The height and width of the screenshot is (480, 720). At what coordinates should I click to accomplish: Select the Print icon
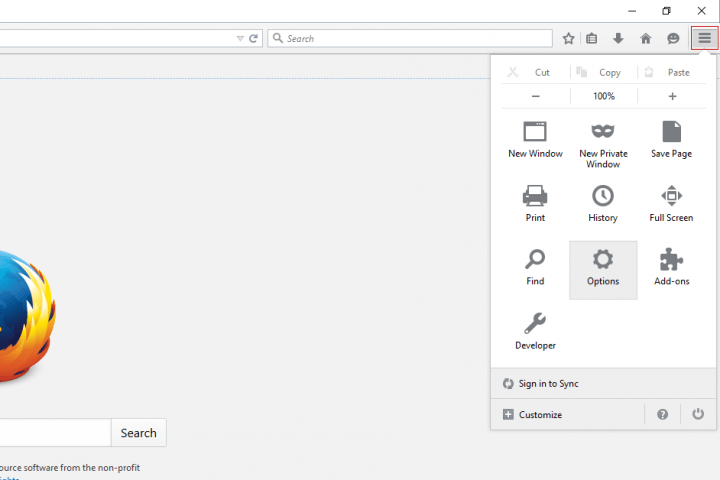[x=535, y=203]
